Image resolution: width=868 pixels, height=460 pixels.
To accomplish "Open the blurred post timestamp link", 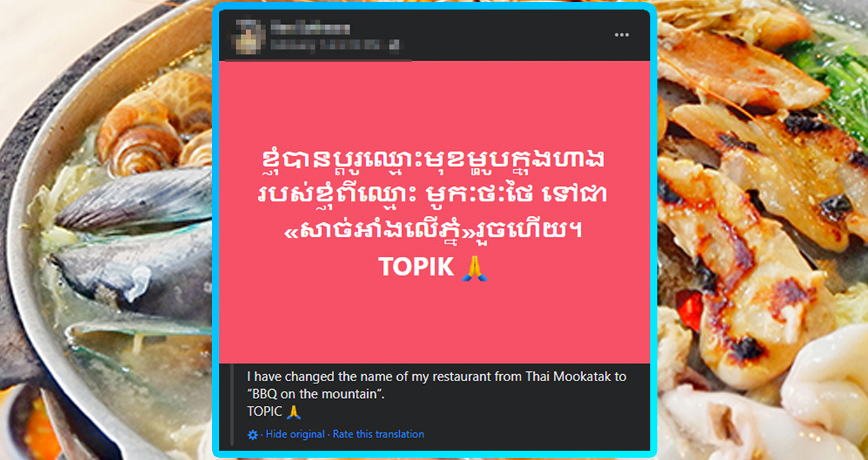I will coord(328,44).
